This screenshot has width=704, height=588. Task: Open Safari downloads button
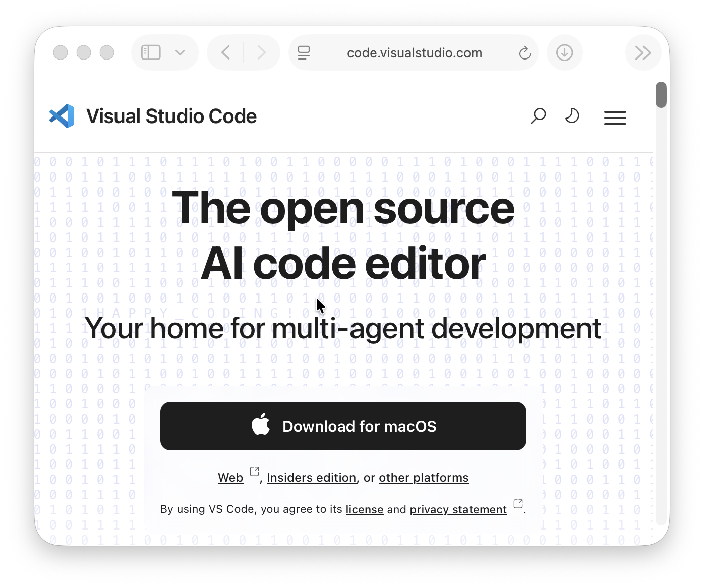564,52
